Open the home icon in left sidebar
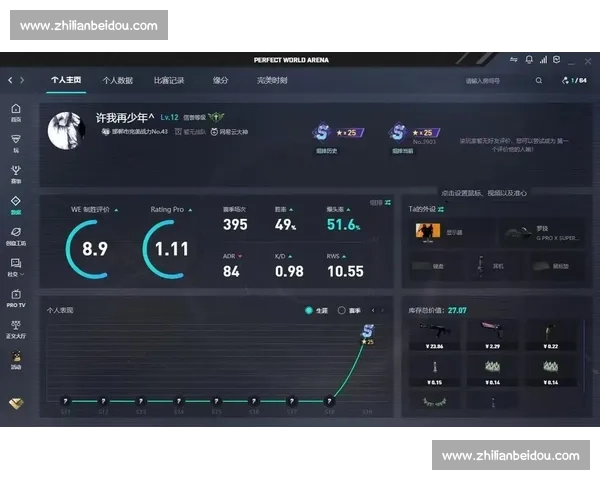The image size is (600, 480). click(x=15, y=109)
